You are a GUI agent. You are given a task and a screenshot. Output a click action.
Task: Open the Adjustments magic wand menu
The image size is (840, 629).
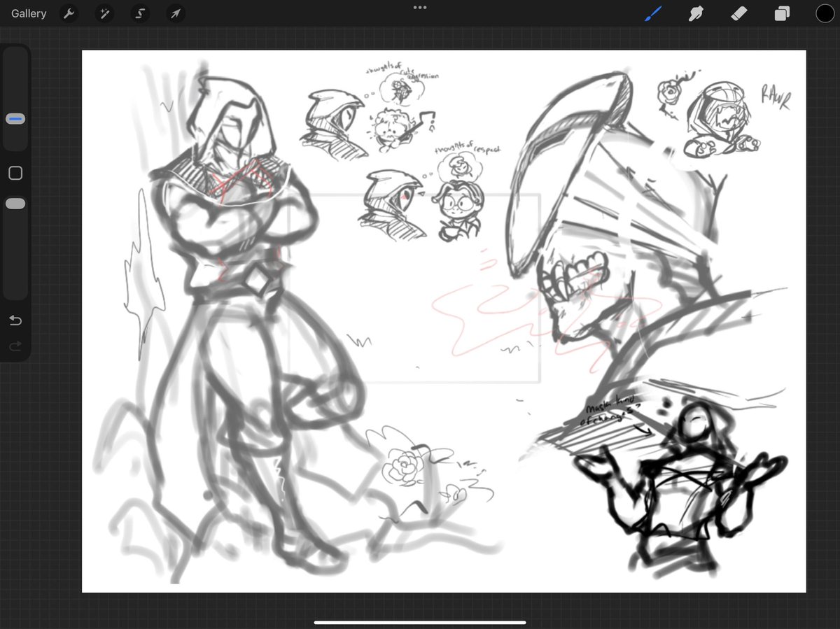coord(105,13)
